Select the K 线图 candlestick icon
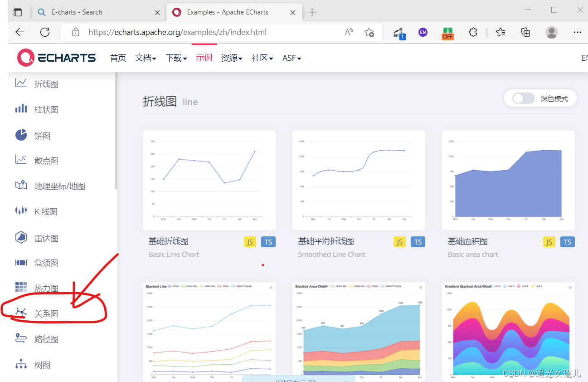 [21, 211]
